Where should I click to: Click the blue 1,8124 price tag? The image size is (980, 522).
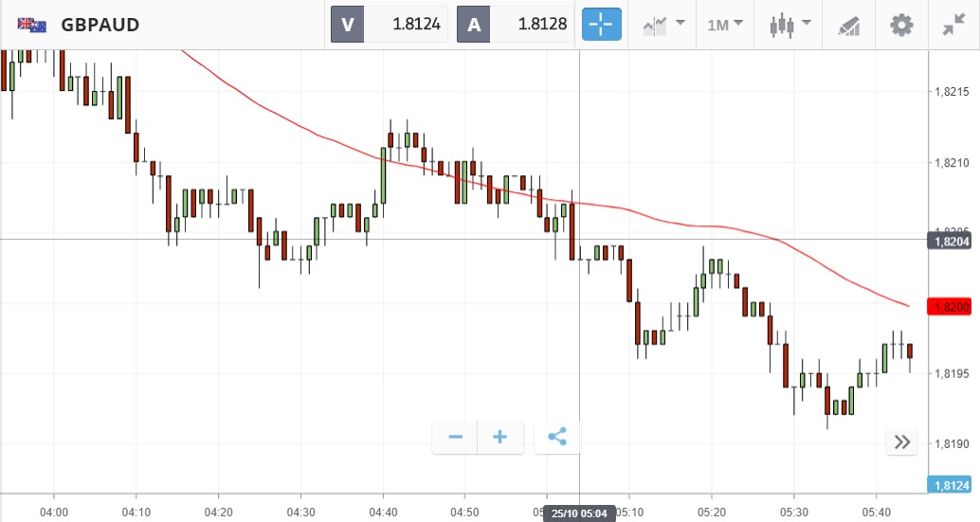[951, 486]
